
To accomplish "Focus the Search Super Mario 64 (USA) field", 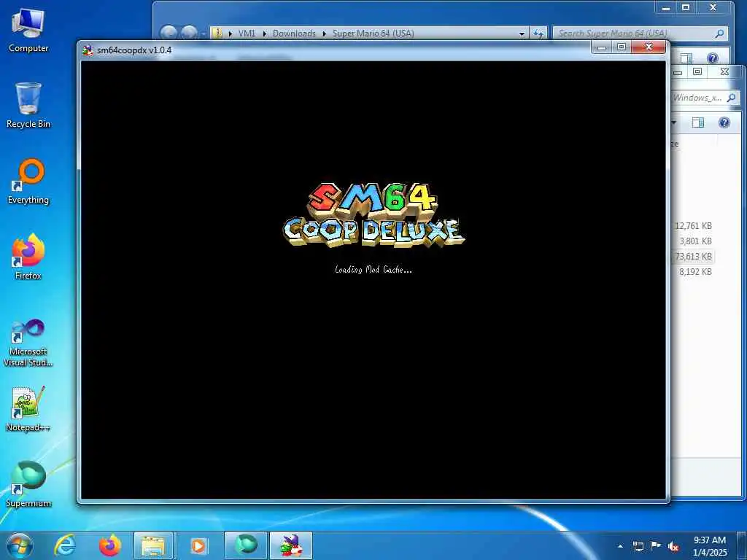I will (x=640, y=34).
